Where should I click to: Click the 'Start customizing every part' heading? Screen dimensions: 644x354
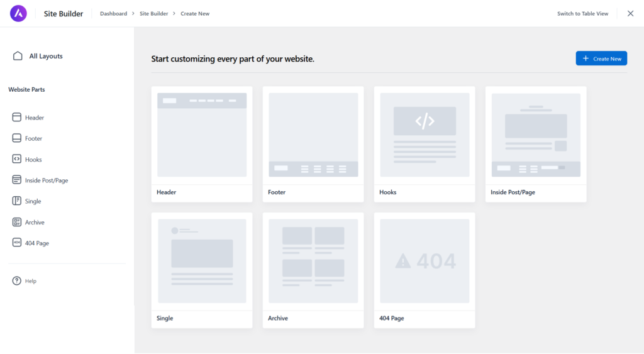[233, 58]
